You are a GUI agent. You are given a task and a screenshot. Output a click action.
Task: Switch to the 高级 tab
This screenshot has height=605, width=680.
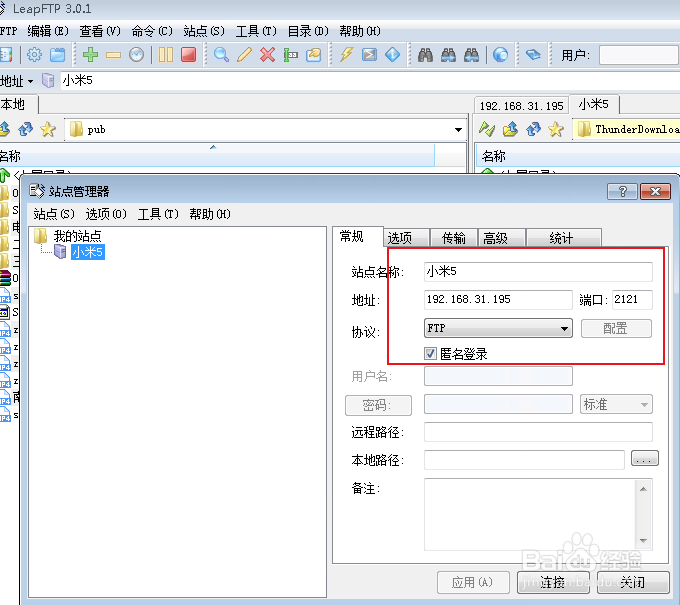click(x=502, y=238)
